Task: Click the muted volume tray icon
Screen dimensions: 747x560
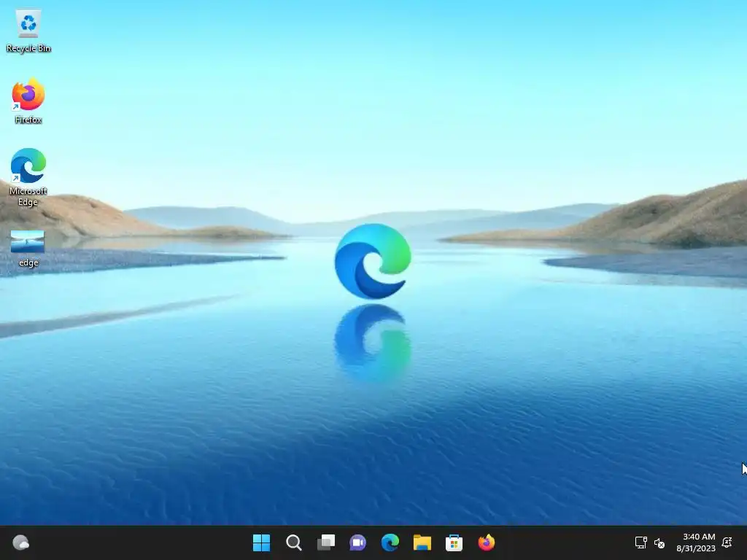Action: pyautogui.click(x=659, y=542)
